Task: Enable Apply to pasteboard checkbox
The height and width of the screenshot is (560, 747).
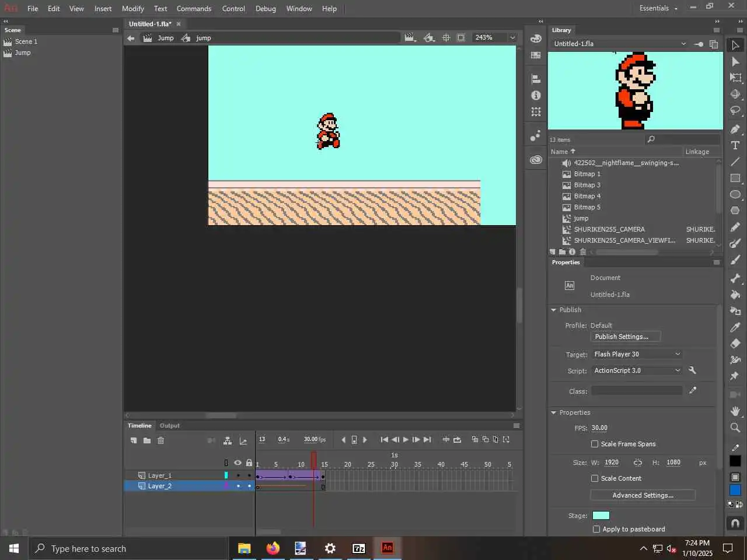Action: [596, 529]
